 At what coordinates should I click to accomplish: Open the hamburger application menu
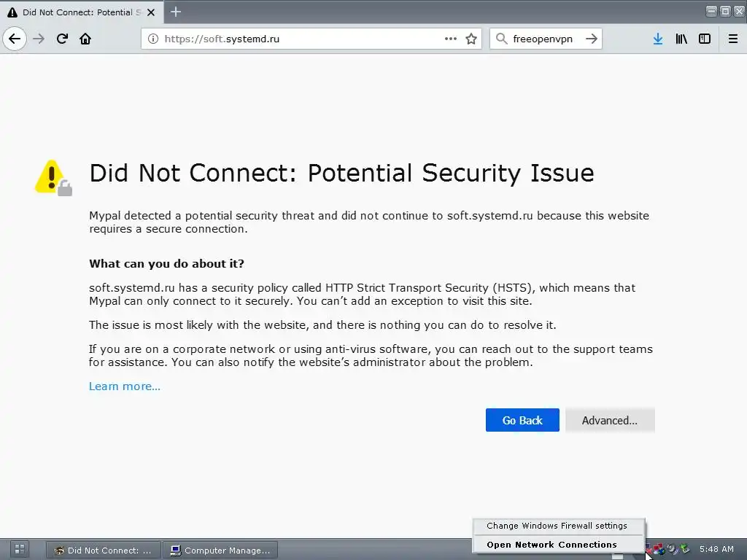click(733, 39)
